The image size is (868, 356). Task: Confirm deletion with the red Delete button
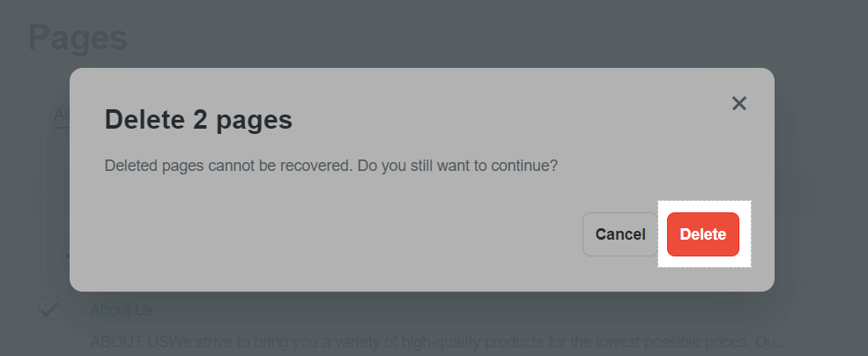pos(703,234)
